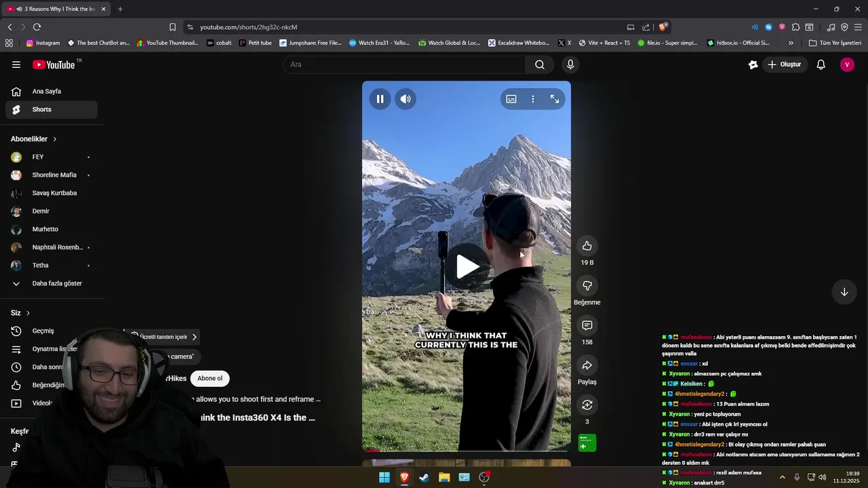Expand the Abonelikler section
This screenshot has height=488, width=868.
coord(34,139)
